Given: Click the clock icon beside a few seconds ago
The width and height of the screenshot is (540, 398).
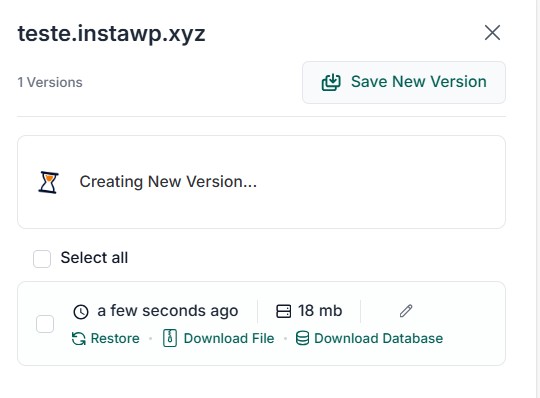Looking at the screenshot, I should tap(81, 312).
